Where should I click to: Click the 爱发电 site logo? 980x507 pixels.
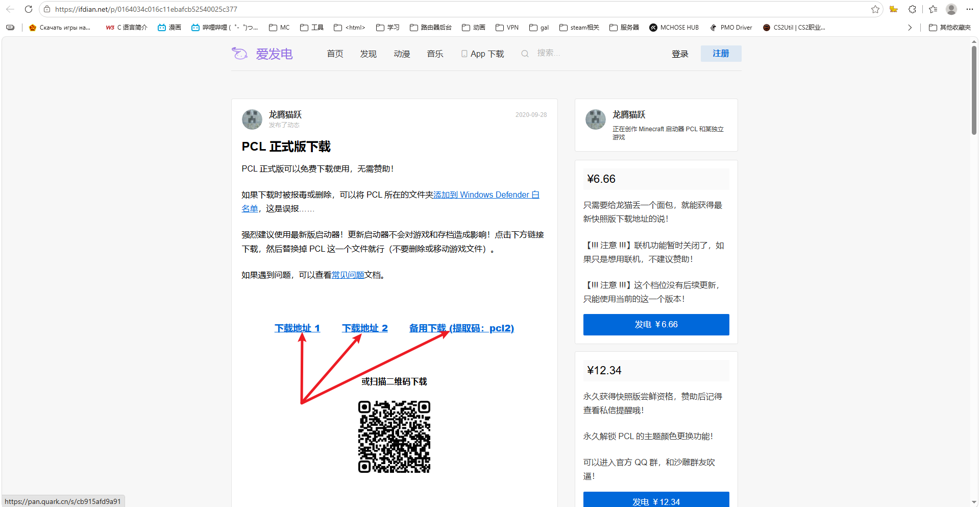pyautogui.click(x=262, y=54)
